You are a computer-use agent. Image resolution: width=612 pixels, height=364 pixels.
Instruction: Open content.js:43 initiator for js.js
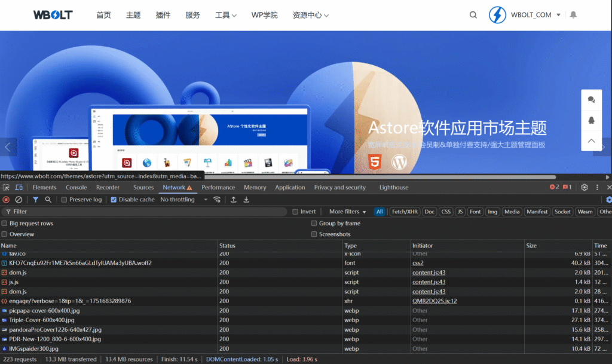tap(429, 282)
